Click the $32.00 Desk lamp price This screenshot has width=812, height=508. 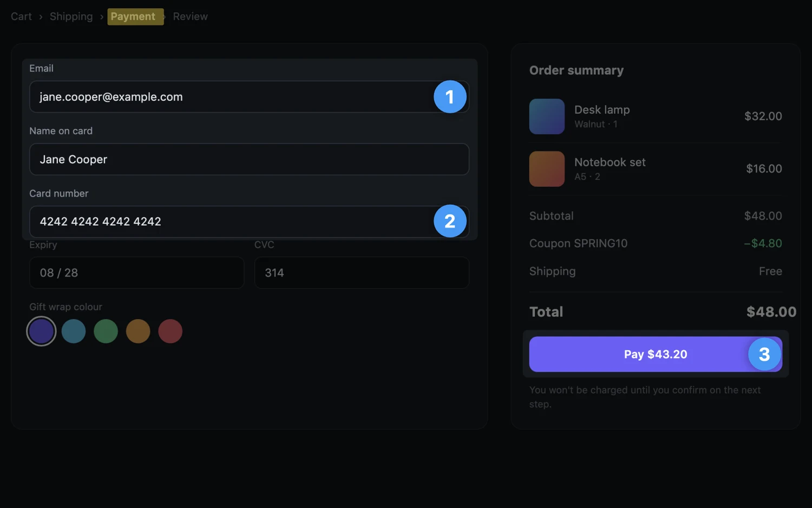coord(763,116)
